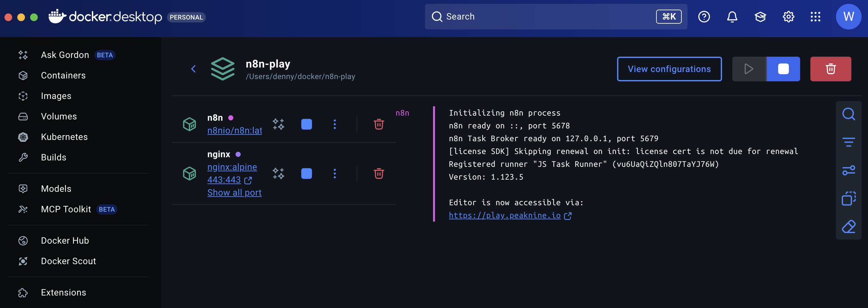Open Ask Gordon from the sidebar

click(x=65, y=55)
